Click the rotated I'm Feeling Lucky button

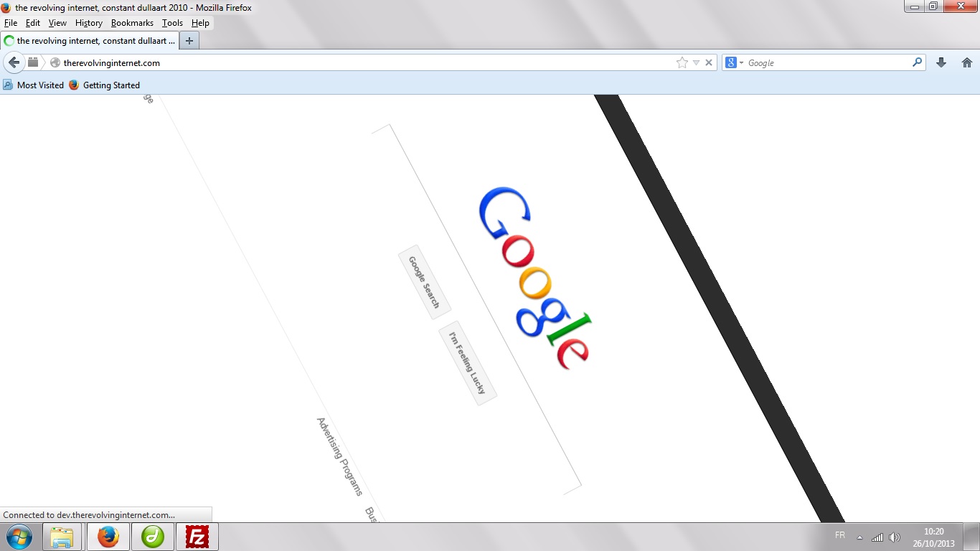(x=467, y=362)
